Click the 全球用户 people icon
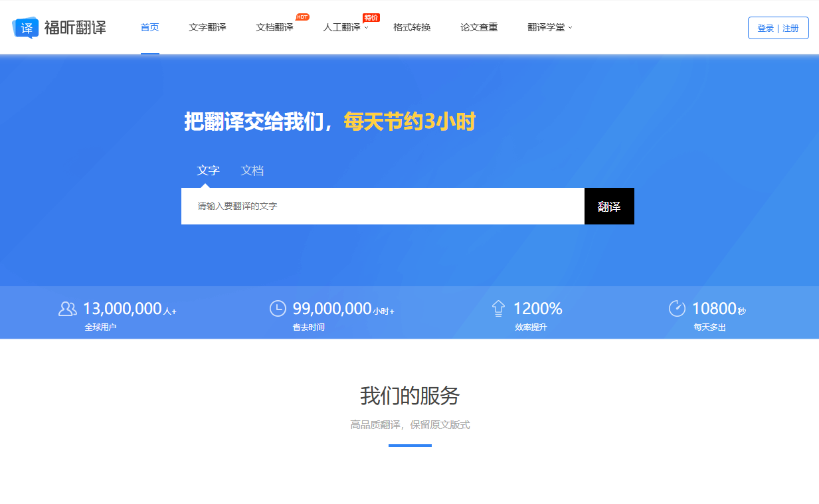 (68, 309)
